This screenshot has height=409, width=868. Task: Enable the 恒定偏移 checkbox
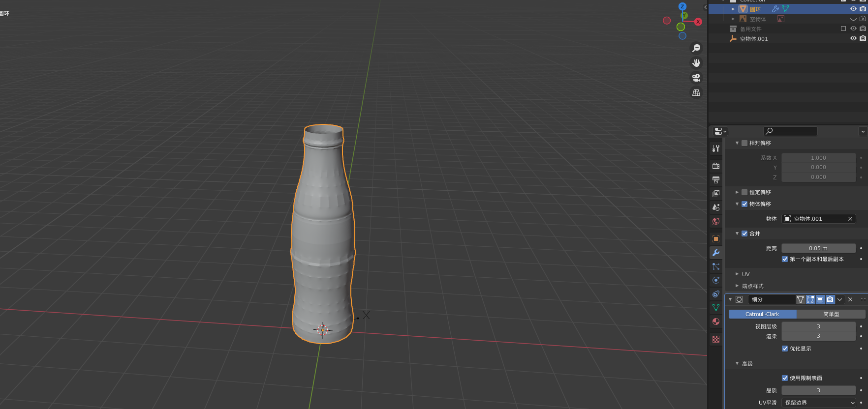(744, 192)
